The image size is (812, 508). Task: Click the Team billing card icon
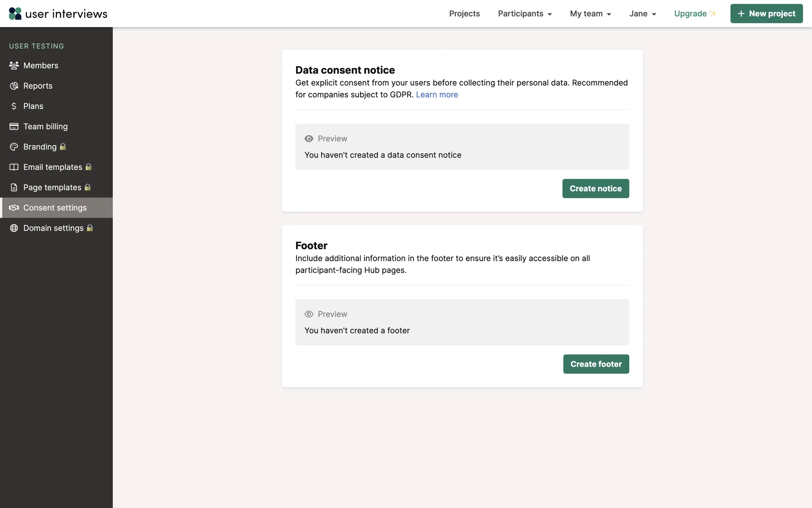tap(14, 127)
